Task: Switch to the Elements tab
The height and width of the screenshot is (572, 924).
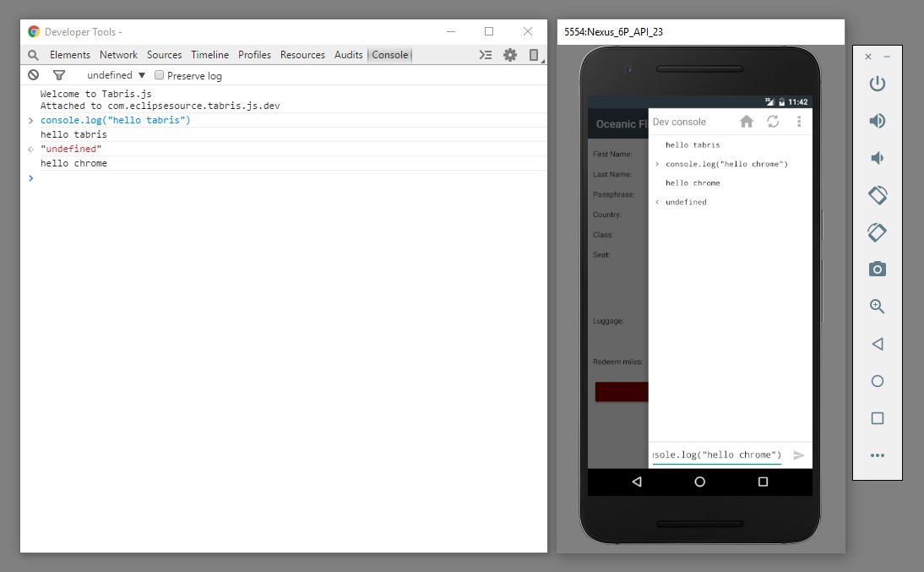Action: 69,55
